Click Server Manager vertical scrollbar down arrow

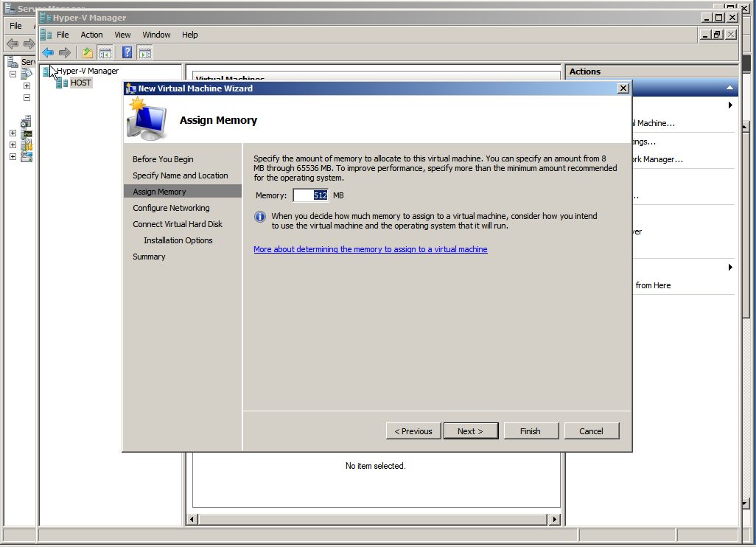[746, 504]
